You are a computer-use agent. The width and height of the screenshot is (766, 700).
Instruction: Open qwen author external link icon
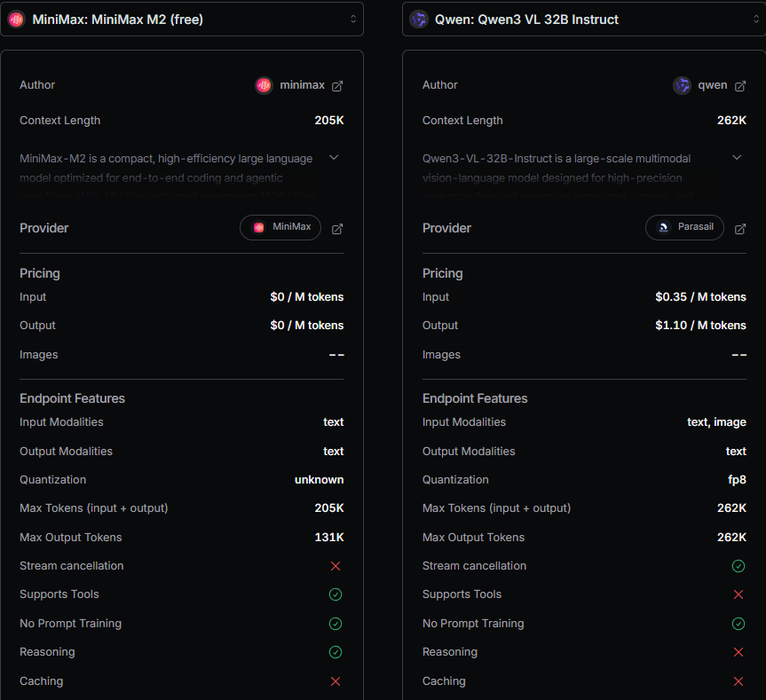point(739,86)
